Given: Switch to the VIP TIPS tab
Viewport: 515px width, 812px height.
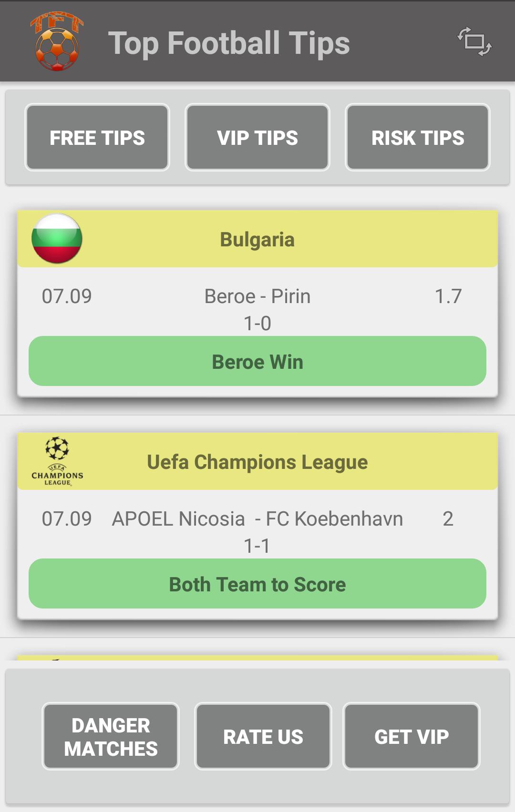Looking at the screenshot, I should pos(257,137).
